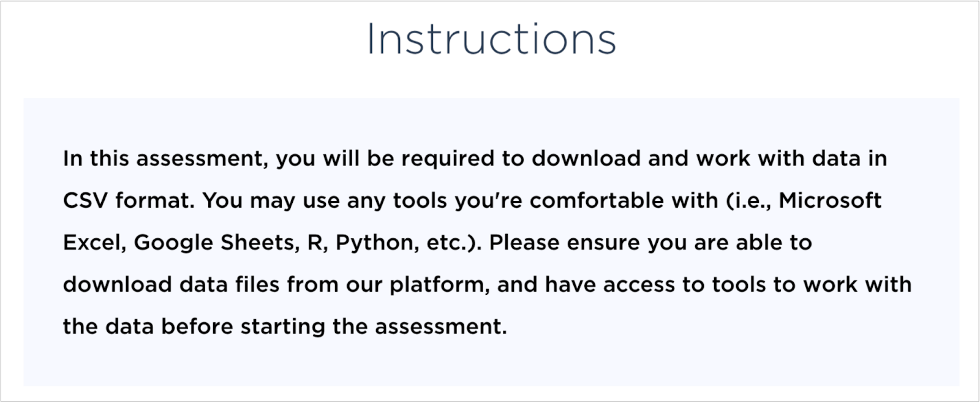Viewport: 980px width, 402px height.
Task: Click the word "platform," in the paragraph
Action: [x=440, y=285]
